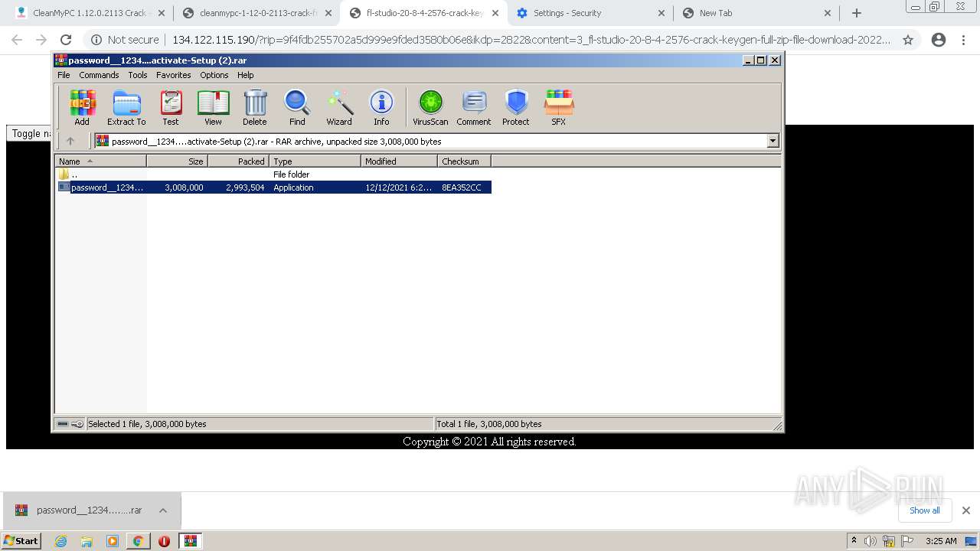Click the Protect shield icon
This screenshot has height=551, width=980.
(516, 107)
